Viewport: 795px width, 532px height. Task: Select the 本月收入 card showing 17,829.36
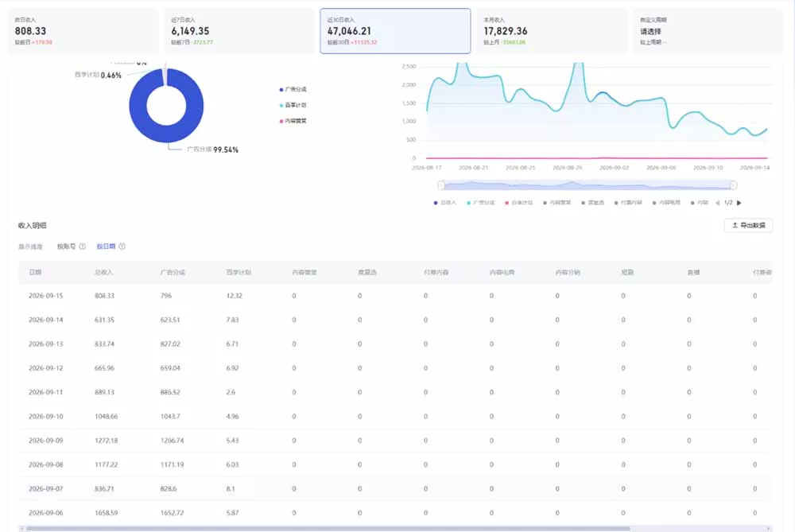coord(552,31)
